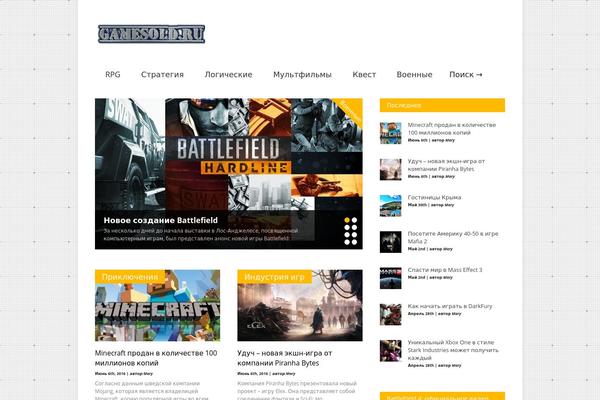Click the date line under the Minecraft card title
The height and width of the screenshot is (400, 600).
click(x=124, y=374)
